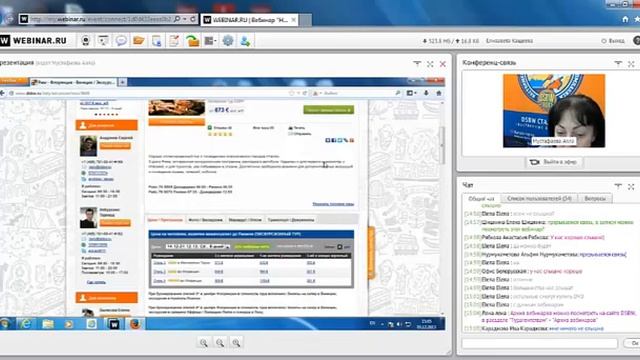Maximize the Чат panel
This screenshot has height=360, width=640.
coord(631,187)
